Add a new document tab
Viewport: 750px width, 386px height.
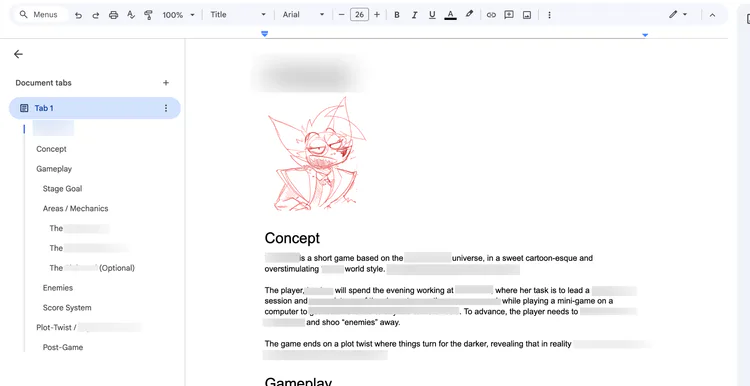coord(166,83)
